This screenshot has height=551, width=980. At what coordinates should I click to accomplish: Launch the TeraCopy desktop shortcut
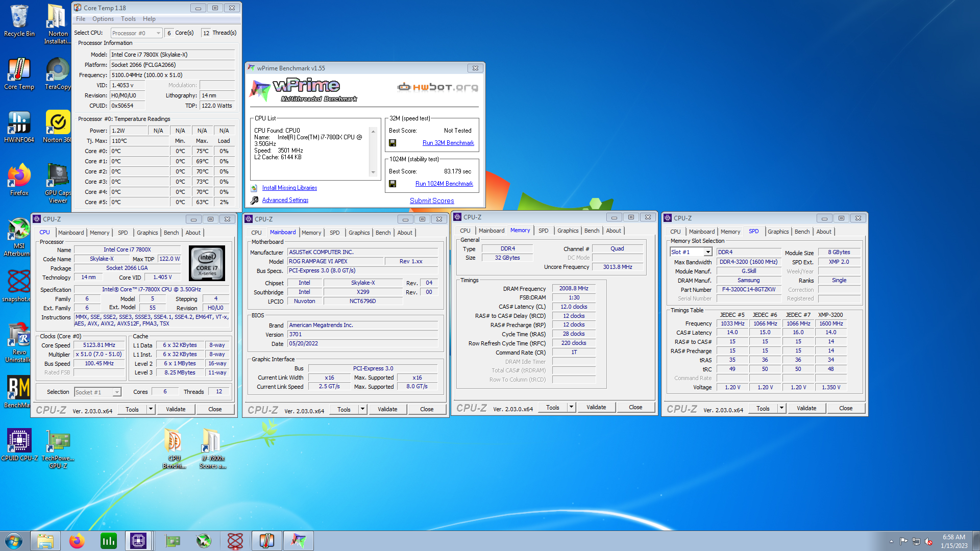[x=58, y=73]
